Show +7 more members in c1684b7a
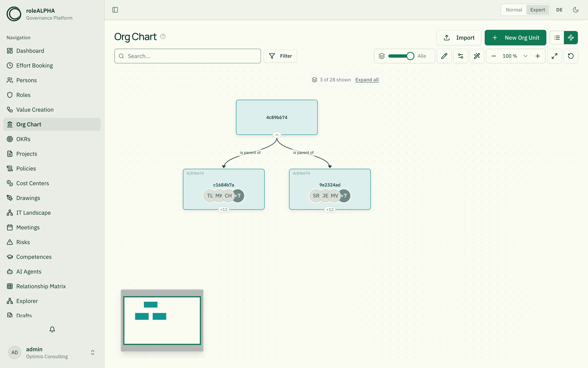 238,196
